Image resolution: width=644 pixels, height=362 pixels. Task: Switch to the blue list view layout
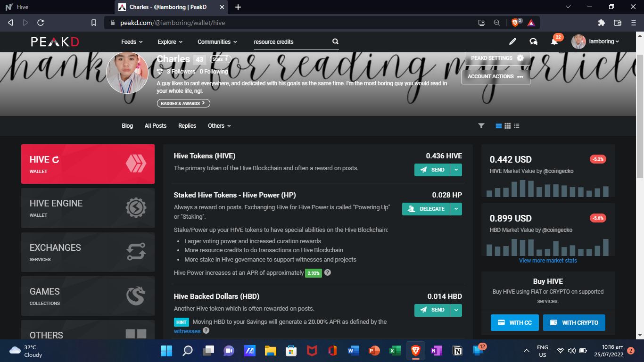tap(499, 126)
